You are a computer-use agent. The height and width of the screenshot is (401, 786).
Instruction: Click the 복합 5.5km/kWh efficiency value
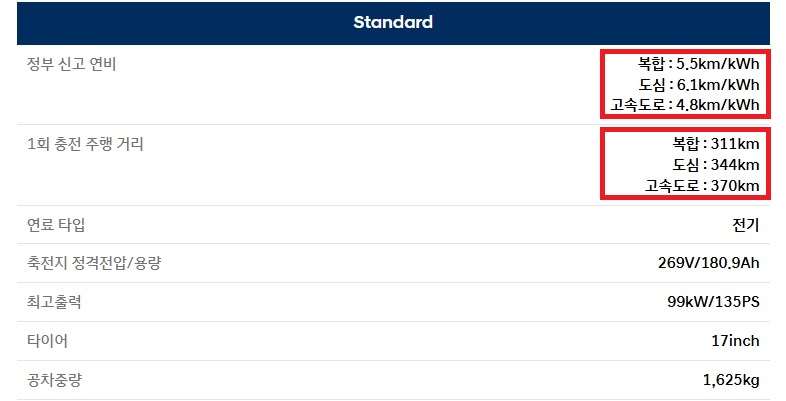pos(699,64)
